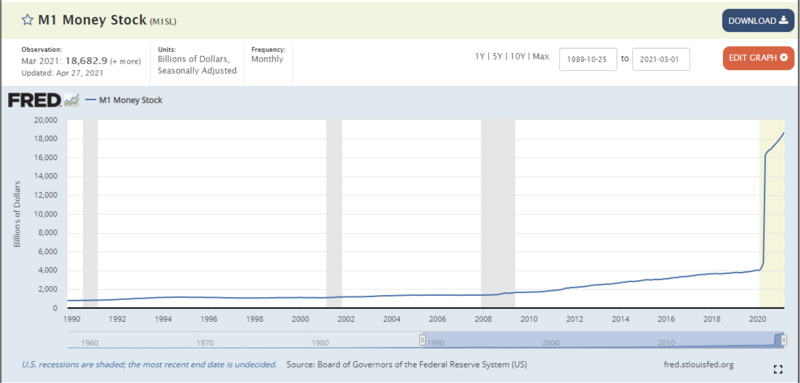
Task: Click the observation value 18,682.9
Action: (x=86, y=61)
